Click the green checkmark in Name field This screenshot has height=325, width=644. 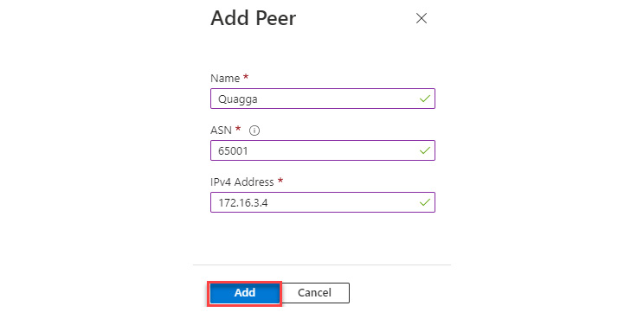click(425, 99)
